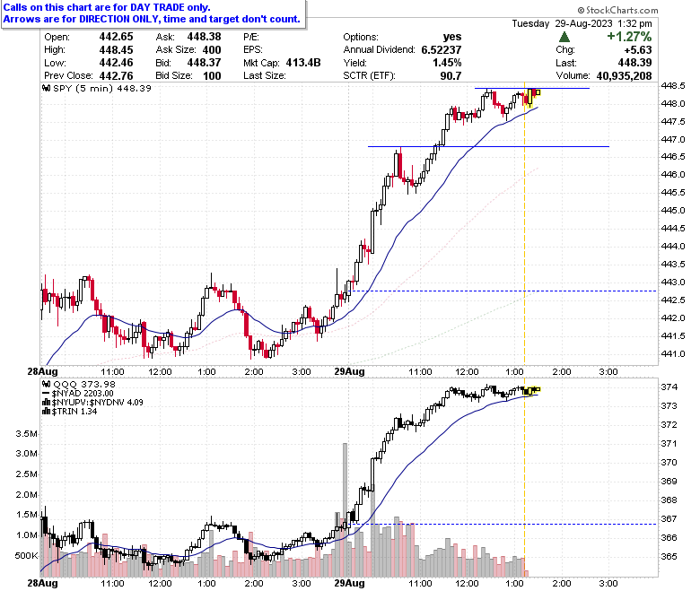
Task: Click the QQQ candlestick legend icon
Action: tap(46, 384)
